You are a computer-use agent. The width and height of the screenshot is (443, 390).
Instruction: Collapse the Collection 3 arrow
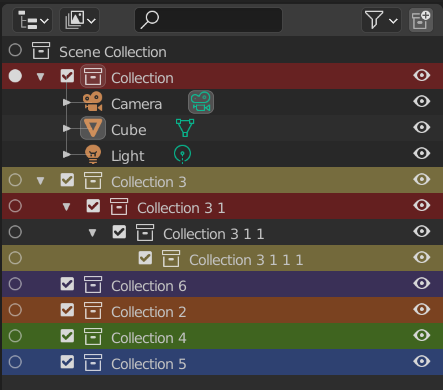point(41,181)
